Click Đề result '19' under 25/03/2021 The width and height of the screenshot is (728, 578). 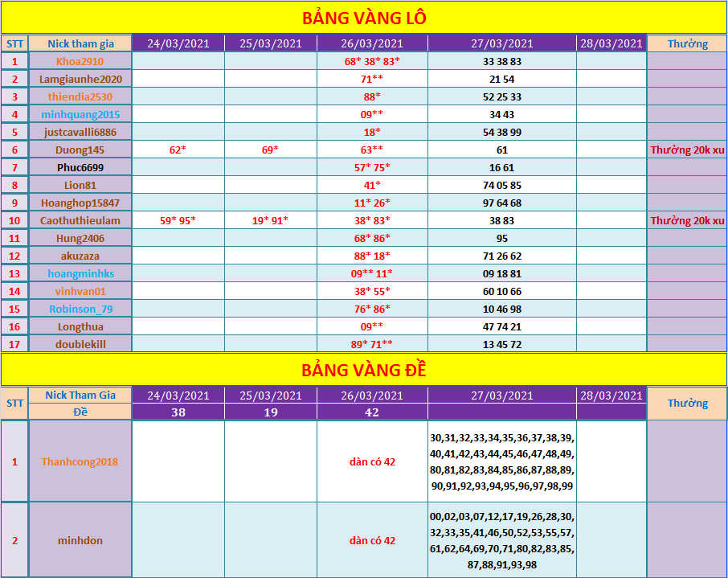point(270,412)
